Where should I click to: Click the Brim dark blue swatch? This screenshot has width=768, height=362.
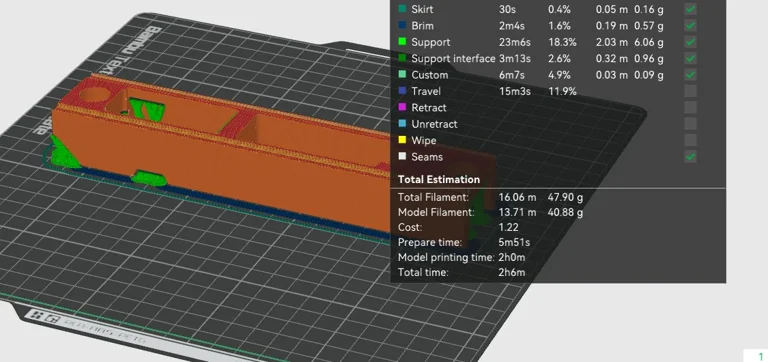point(403,25)
